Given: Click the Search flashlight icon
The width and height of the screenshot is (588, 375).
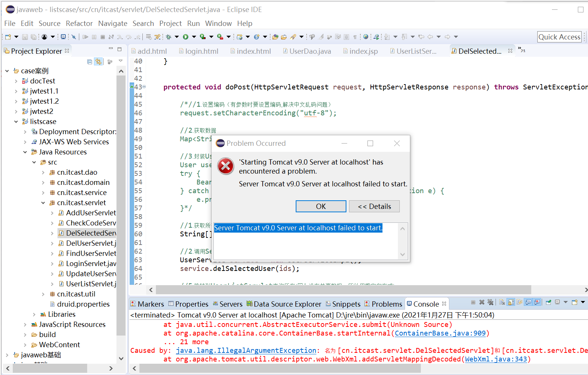Looking at the screenshot, I should 293,37.
